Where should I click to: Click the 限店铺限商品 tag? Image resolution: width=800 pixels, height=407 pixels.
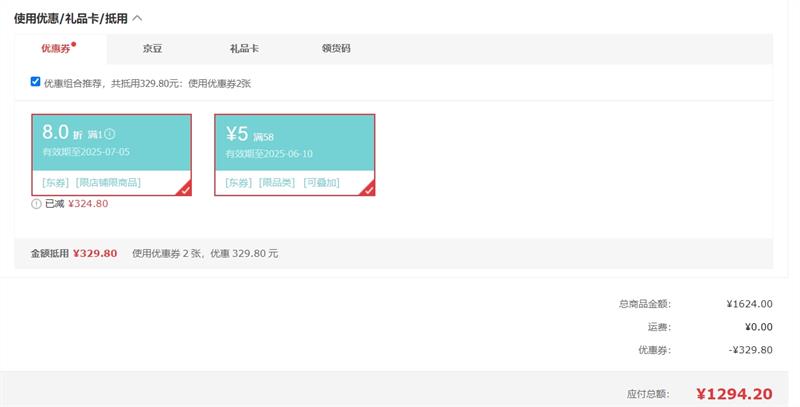108,183
